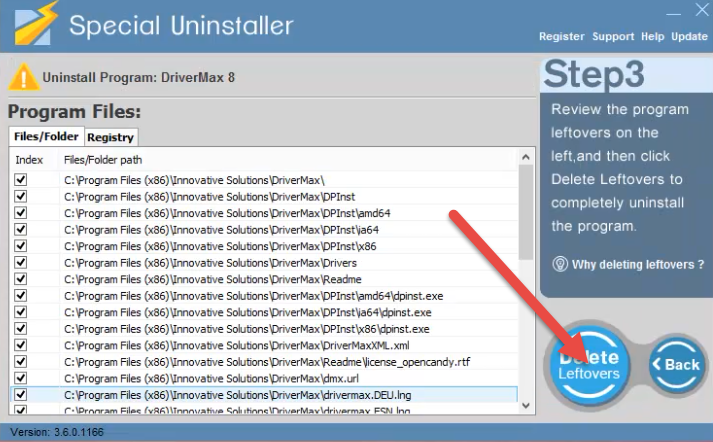Uncheck the DriverMax\Readme folder checkbox
The width and height of the screenshot is (713, 442).
(20, 279)
